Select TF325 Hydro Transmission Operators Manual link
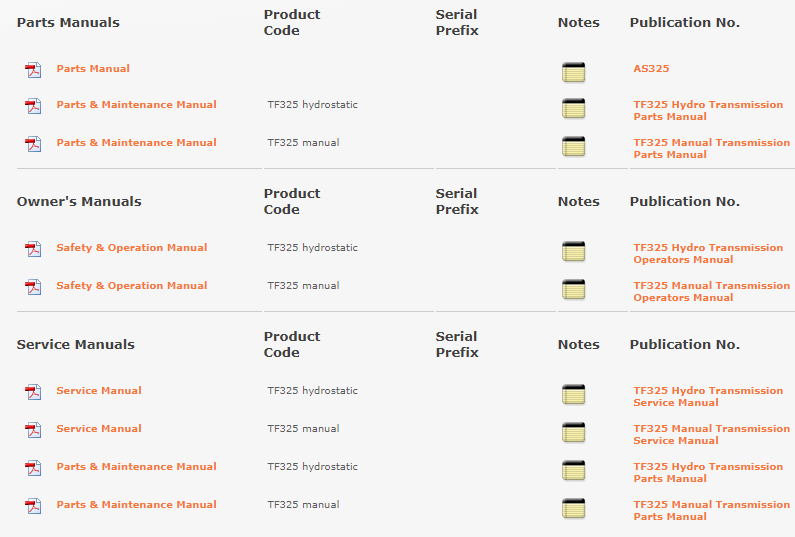The height and width of the screenshot is (537, 795). coord(708,254)
